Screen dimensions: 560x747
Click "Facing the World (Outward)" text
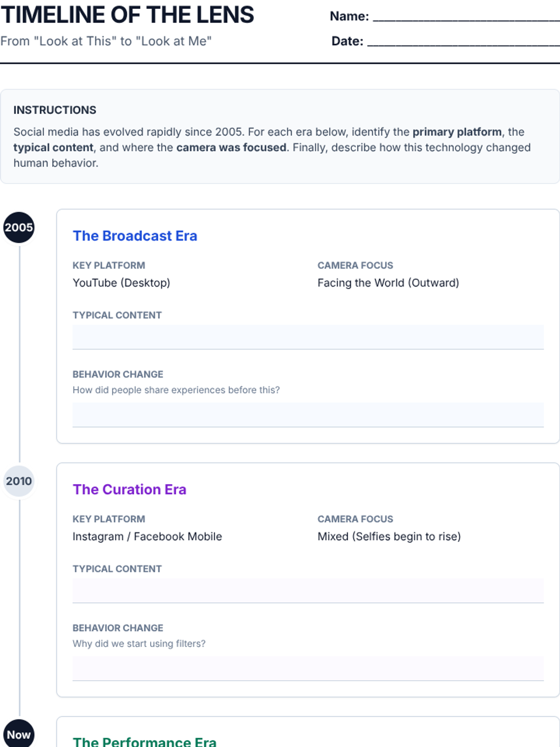388,283
